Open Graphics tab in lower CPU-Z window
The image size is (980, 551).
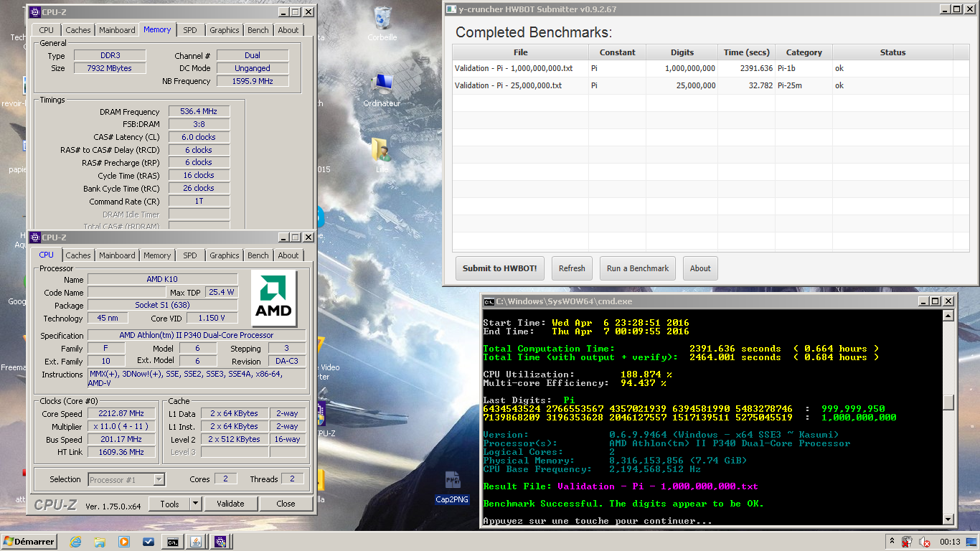point(225,255)
